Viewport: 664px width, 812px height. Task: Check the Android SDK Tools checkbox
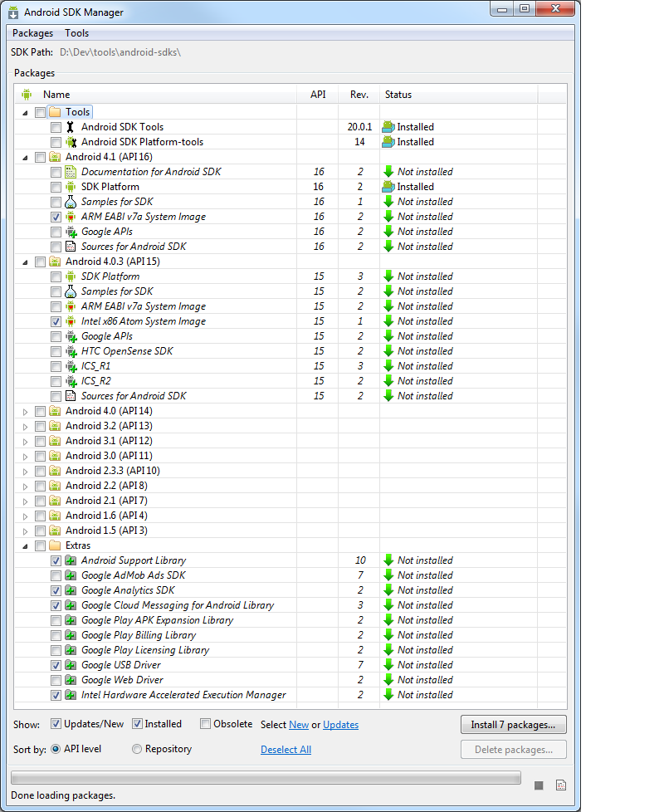point(56,127)
